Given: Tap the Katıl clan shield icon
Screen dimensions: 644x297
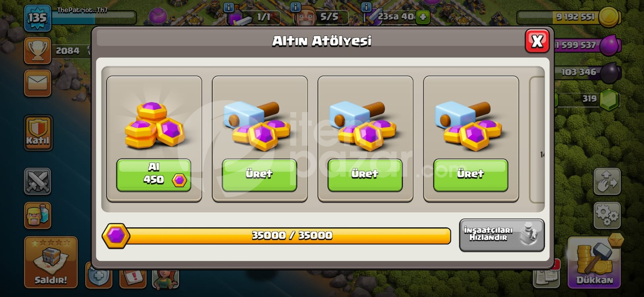Looking at the screenshot, I should point(38,133).
